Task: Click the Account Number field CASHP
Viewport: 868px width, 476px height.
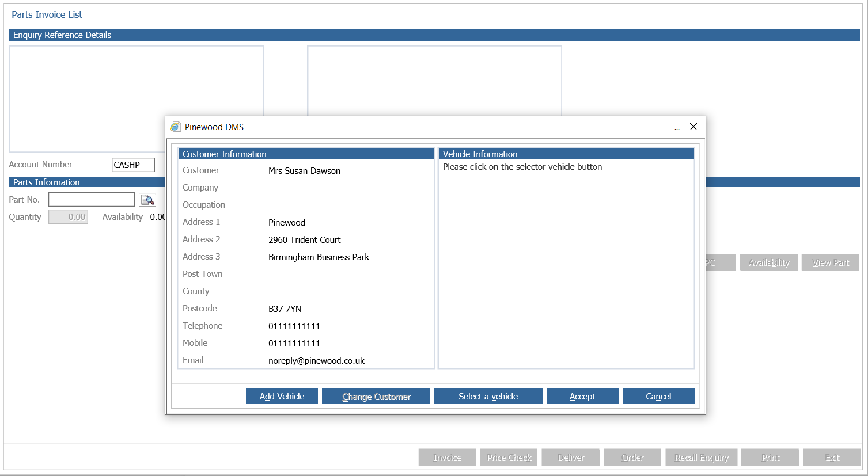Action: (x=133, y=165)
